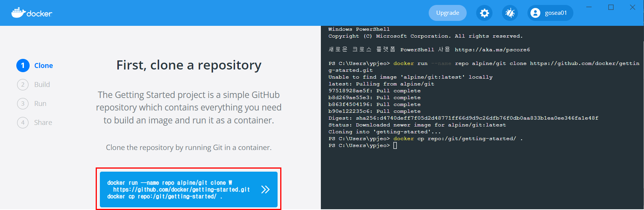Click 'Clone the repository by running Git' text

(x=189, y=147)
